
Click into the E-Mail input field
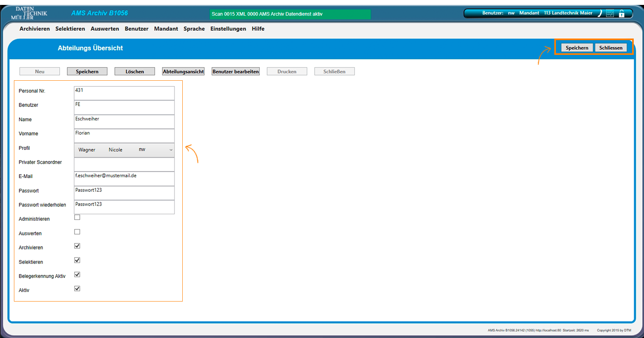click(124, 179)
